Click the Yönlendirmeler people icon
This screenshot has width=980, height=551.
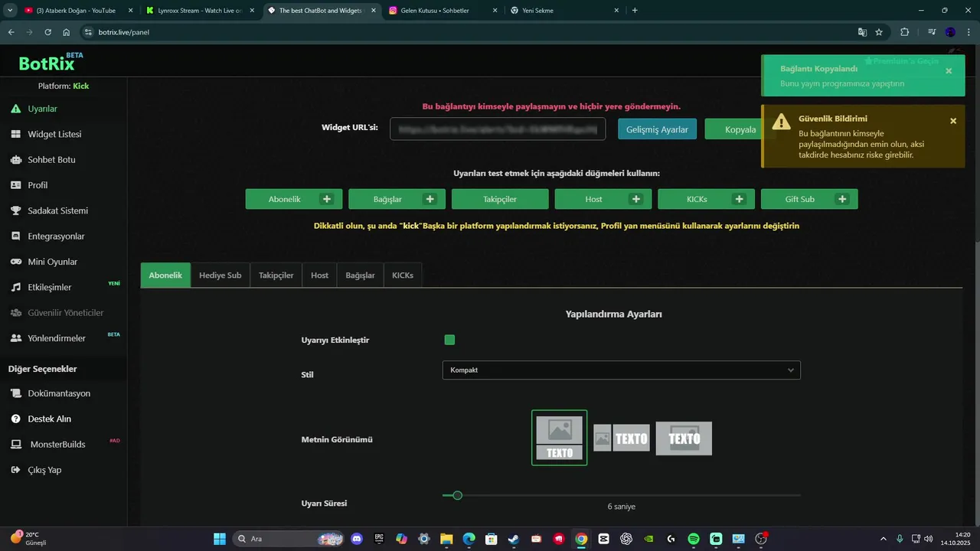click(x=15, y=338)
